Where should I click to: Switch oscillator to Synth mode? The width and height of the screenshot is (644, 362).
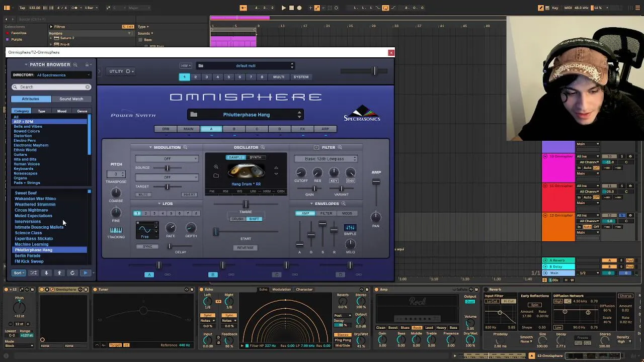255,157
